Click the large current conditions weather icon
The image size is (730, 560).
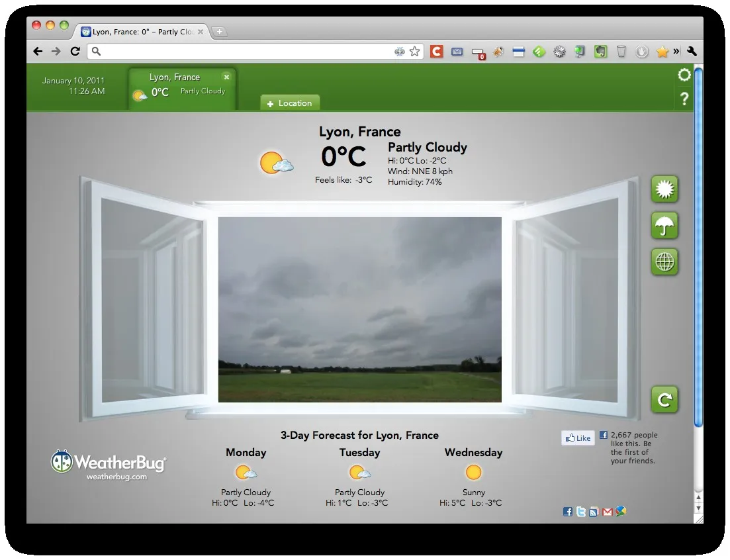coord(277,163)
